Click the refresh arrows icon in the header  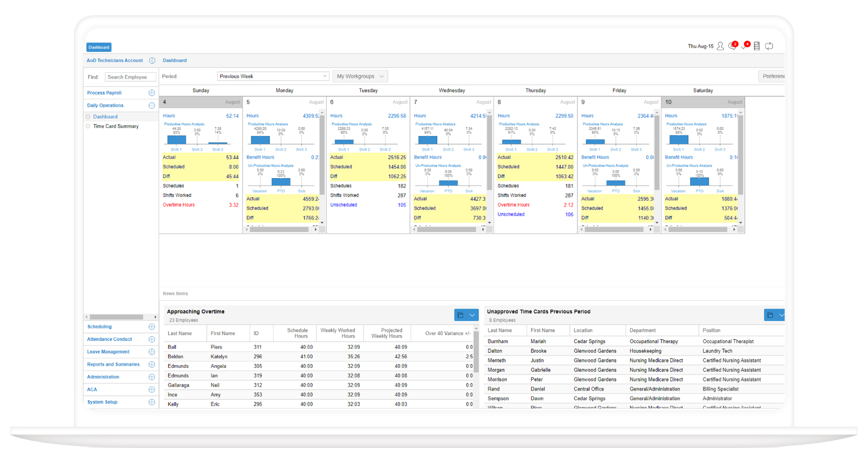click(x=769, y=46)
